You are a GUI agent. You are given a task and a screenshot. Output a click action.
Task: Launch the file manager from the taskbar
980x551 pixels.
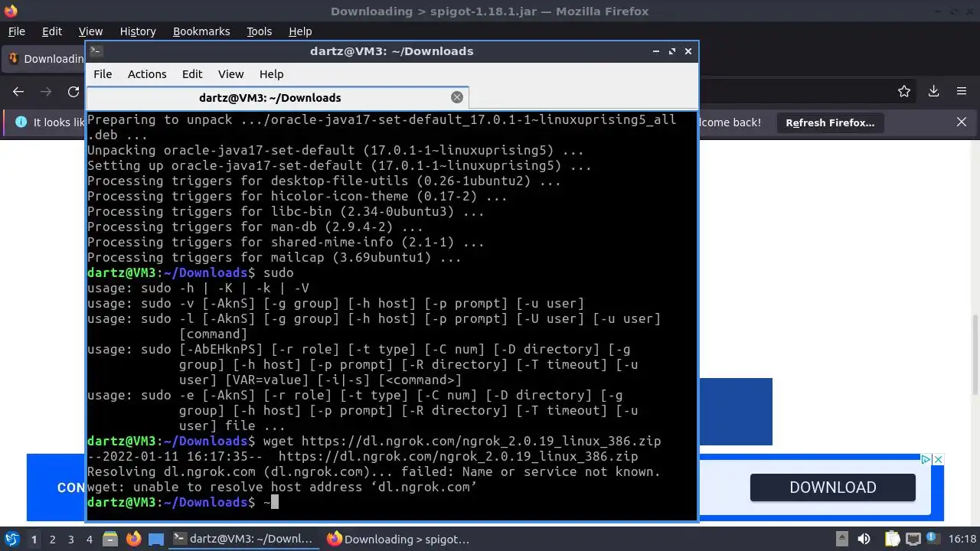pyautogui.click(x=109, y=539)
